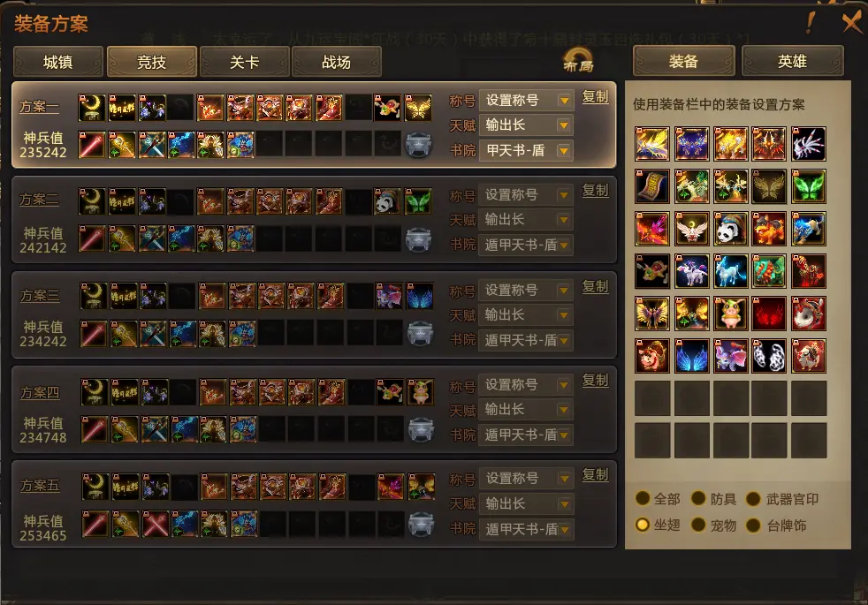The image size is (868, 605).
Task: Select the pink pig pet icon
Action: pyautogui.click(x=730, y=313)
